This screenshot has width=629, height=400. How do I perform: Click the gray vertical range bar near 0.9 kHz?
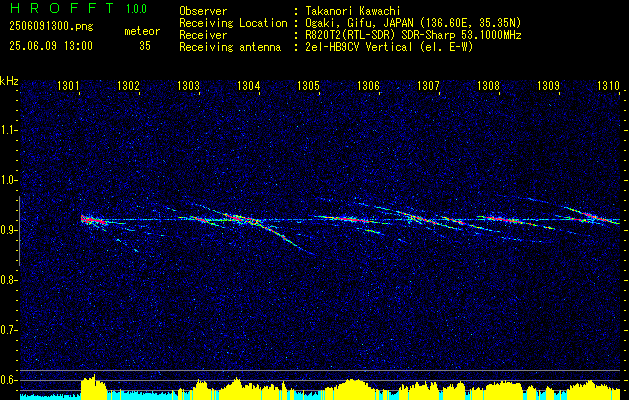click(x=19, y=231)
